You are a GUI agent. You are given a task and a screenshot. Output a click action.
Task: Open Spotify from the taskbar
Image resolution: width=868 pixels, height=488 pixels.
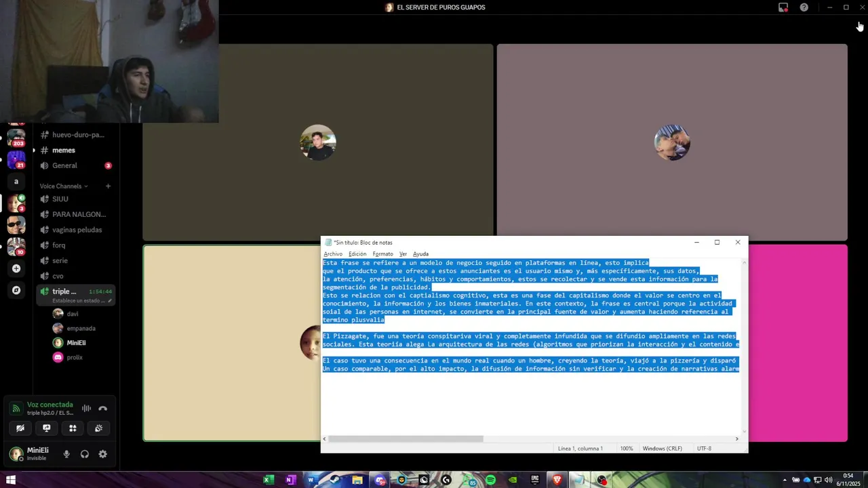click(491, 480)
